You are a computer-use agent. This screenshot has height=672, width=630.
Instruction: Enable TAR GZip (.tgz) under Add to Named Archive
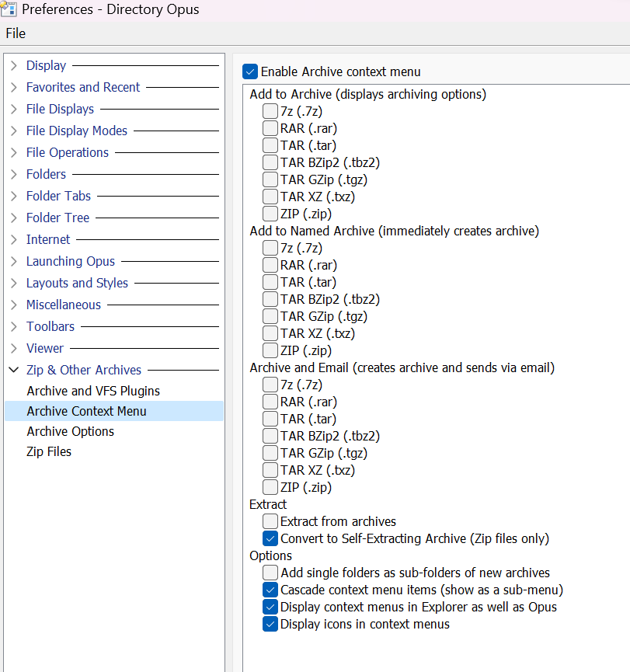point(270,316)
